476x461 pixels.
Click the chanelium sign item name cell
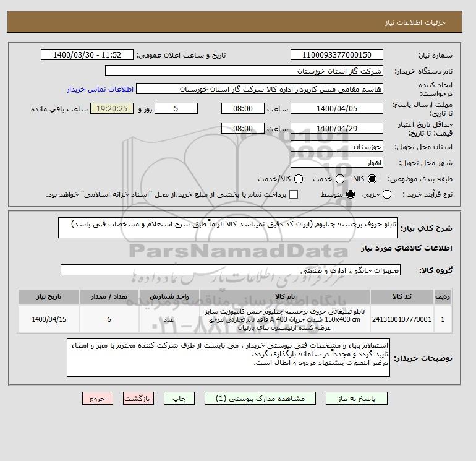[285, 319]
